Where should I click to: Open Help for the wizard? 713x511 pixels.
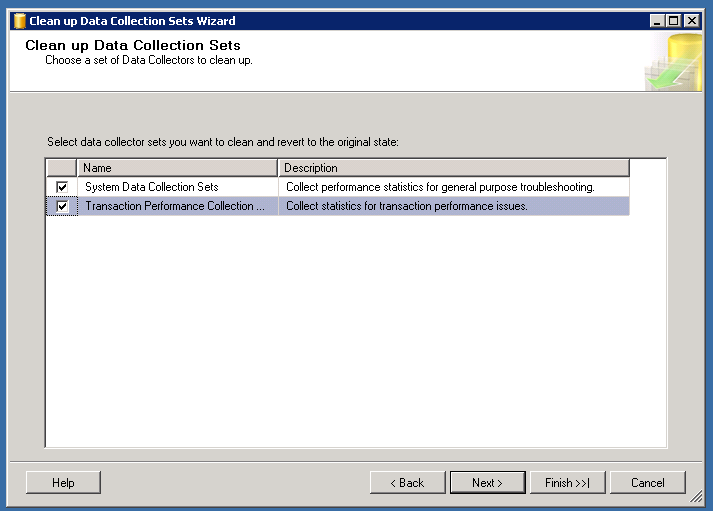(x=63, y=483)
